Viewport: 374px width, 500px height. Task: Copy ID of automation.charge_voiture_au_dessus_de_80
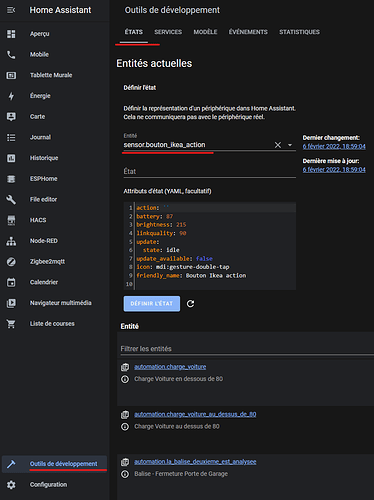(125, 415)
